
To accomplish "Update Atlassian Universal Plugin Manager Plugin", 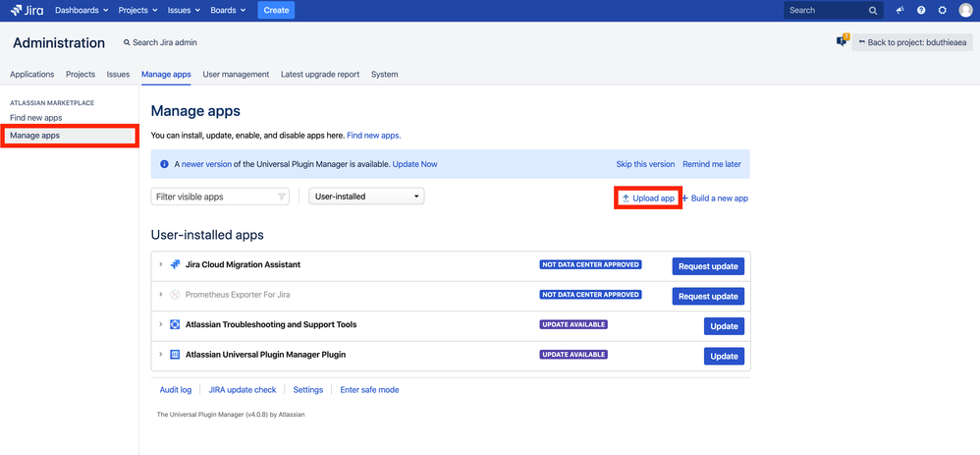I will 725,356.
